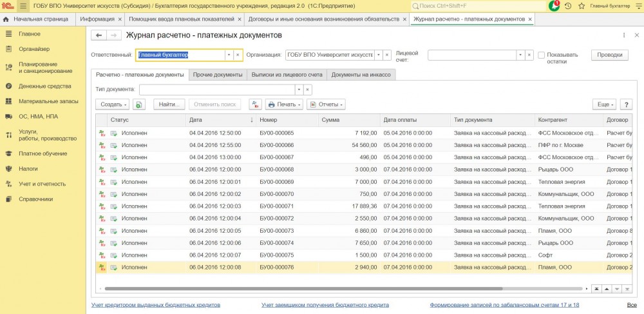Click the copy document icon next to Создать
The image size is (644, 314).
[x=140, y=104]
